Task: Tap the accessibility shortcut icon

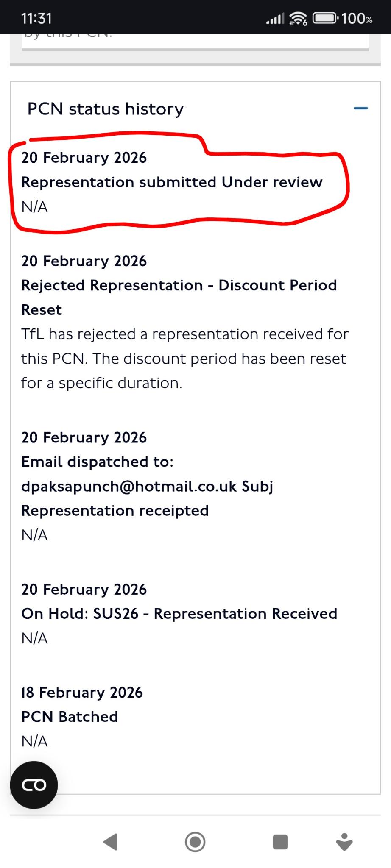Action: (x=344, y=842)
